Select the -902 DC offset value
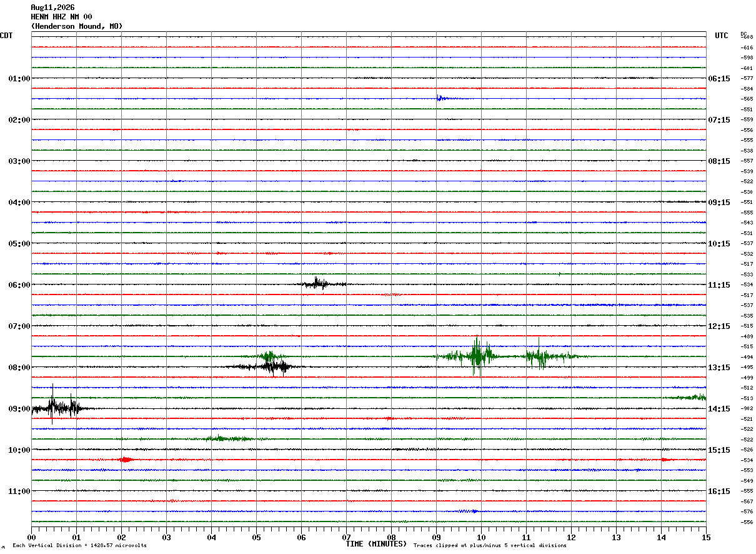The image size is (756, 554). [x=747, y=409]
